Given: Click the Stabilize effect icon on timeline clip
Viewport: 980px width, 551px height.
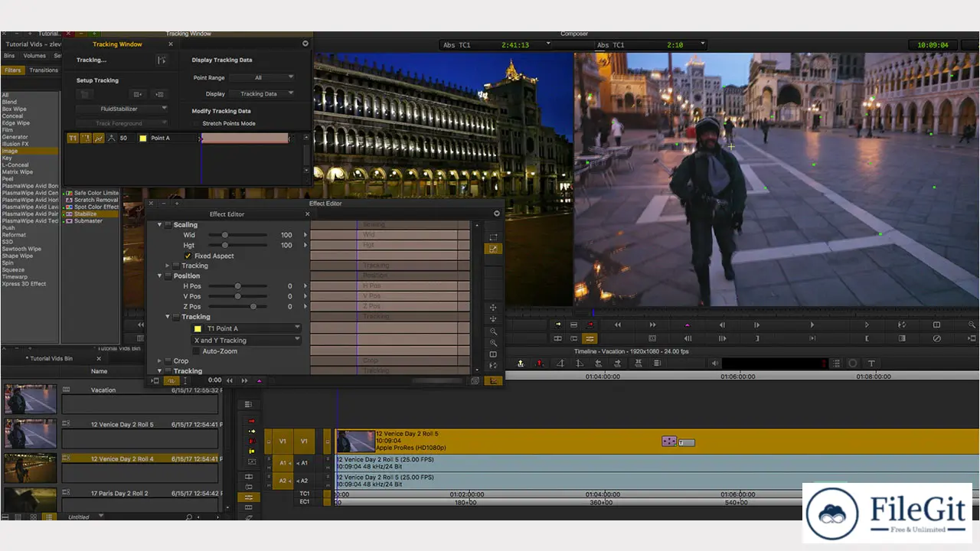Looking at the screenshot, I should pyautogui.click(x=669, y=442).
